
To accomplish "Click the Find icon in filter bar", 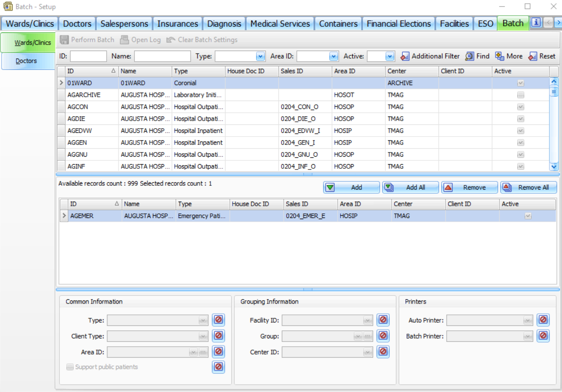I will click(x=470, y=56).
